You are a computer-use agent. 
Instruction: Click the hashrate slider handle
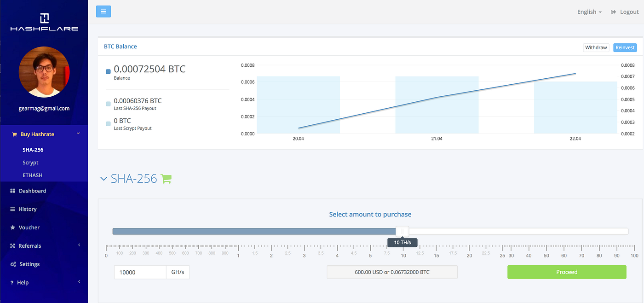point(402,231)
